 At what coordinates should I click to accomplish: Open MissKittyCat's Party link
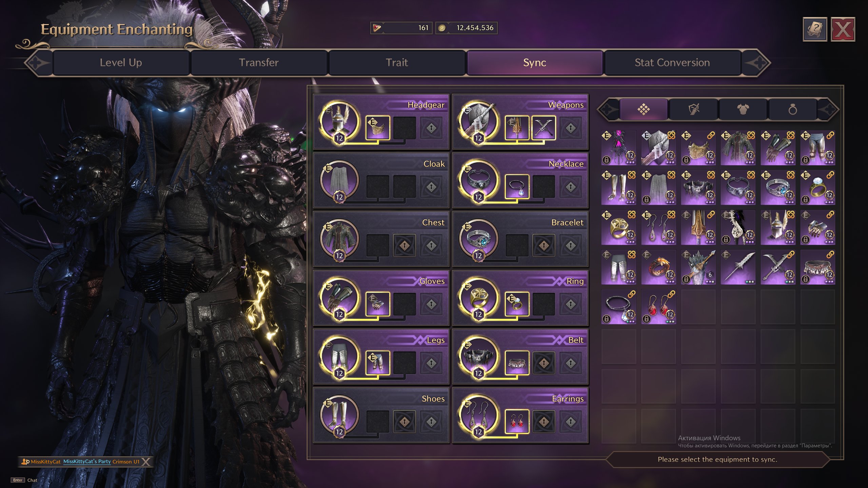point(87,462)
